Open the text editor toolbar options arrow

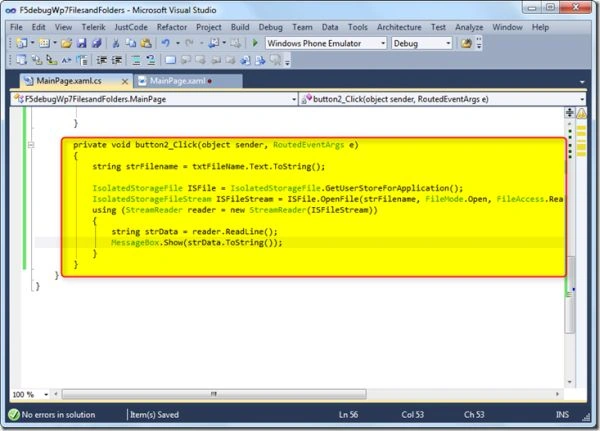tap(288, 62)
